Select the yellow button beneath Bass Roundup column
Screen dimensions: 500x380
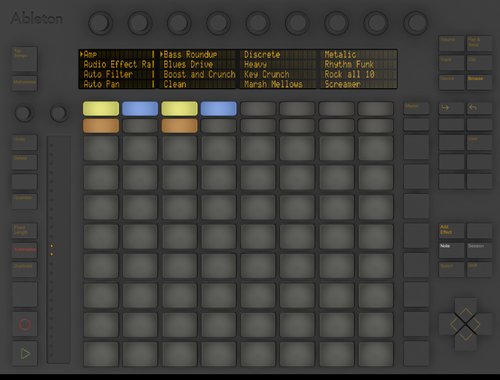coord(179,109)
